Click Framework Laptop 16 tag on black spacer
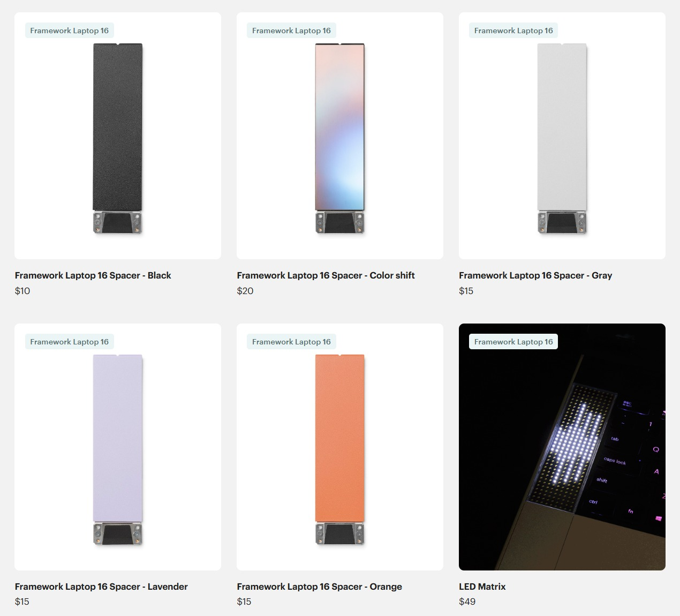The height and width of the screenshot is (616, 680). pyautogui.click(x=70, y=31)
